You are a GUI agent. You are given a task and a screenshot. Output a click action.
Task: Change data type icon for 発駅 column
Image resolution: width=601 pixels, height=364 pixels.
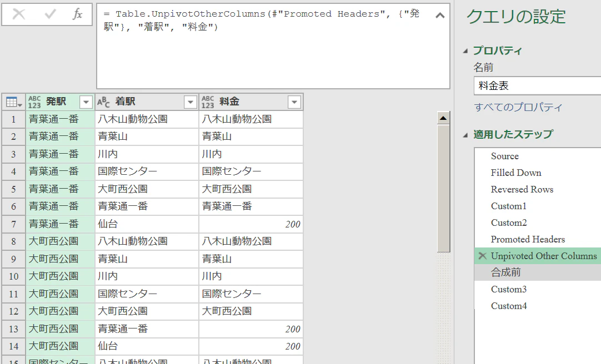pos(34,102)
